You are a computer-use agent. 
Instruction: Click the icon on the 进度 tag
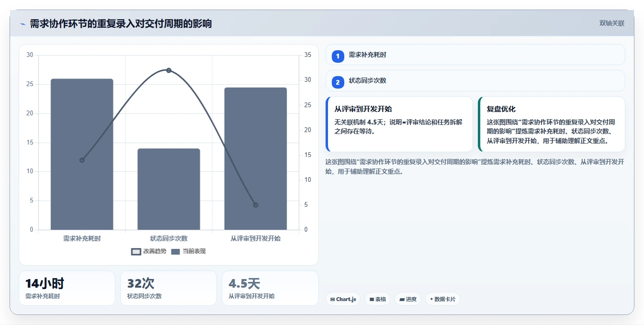(402, 300)
